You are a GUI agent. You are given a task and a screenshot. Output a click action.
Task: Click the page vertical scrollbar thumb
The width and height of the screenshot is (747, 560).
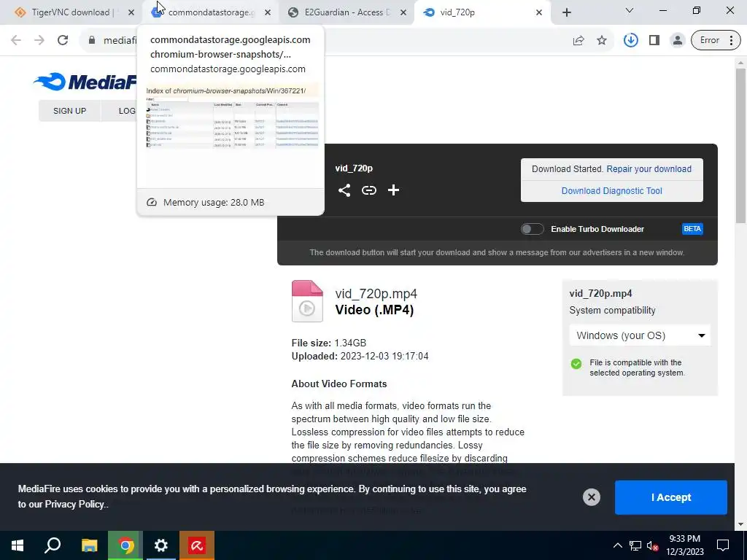tap(741, 145)
